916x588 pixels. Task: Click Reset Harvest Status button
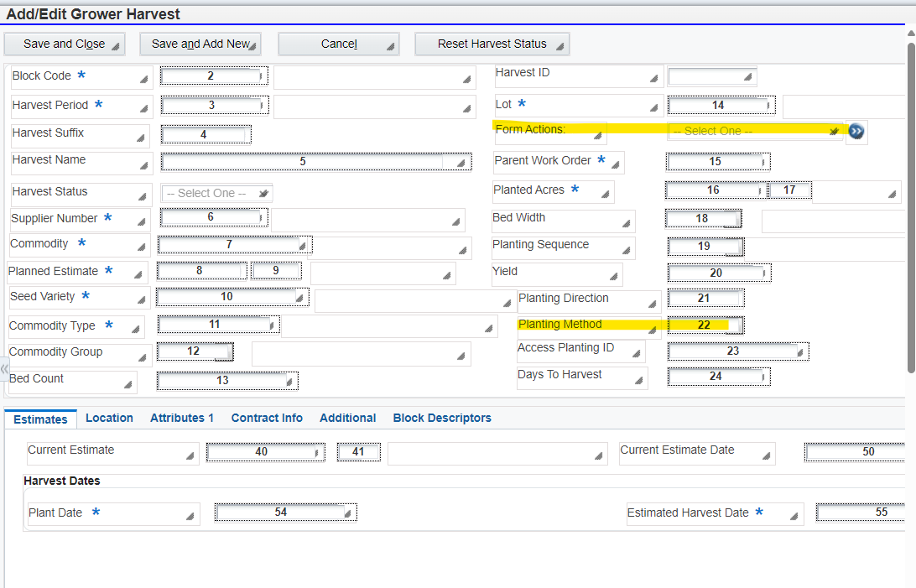(492, 44)
